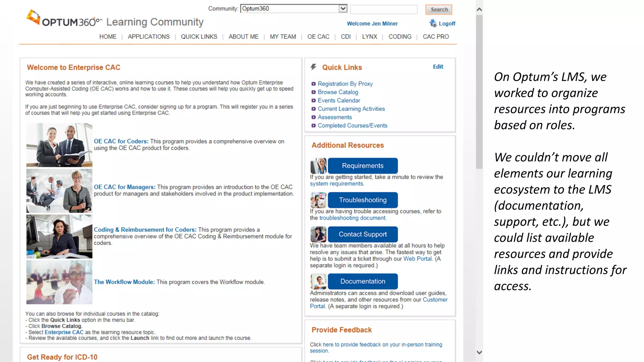Click the Optum360 logo icon
Screen dimensions: 644x362
coord(33,17)
